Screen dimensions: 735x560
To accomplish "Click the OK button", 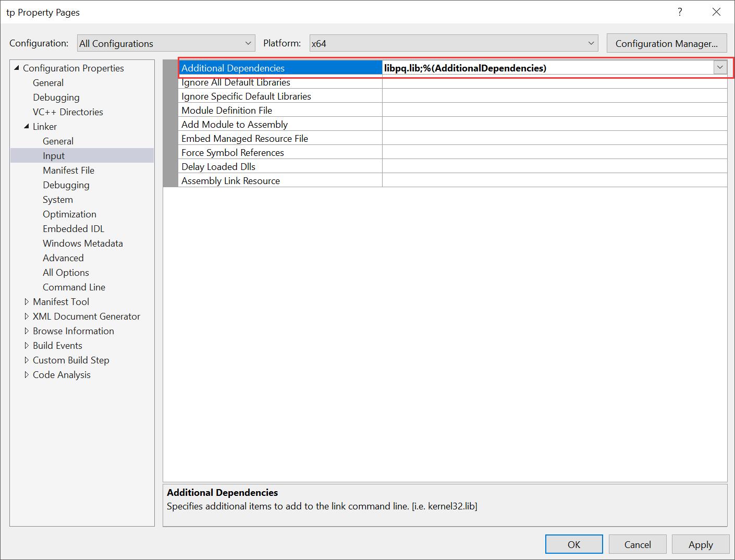I will point(573,544).
